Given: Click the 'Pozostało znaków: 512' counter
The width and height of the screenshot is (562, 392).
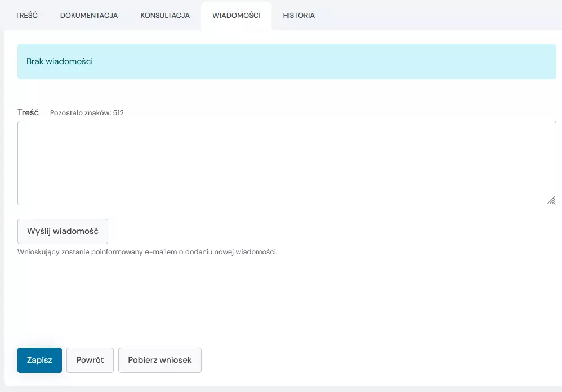Looking at the screenshot, I should (87, 113).
